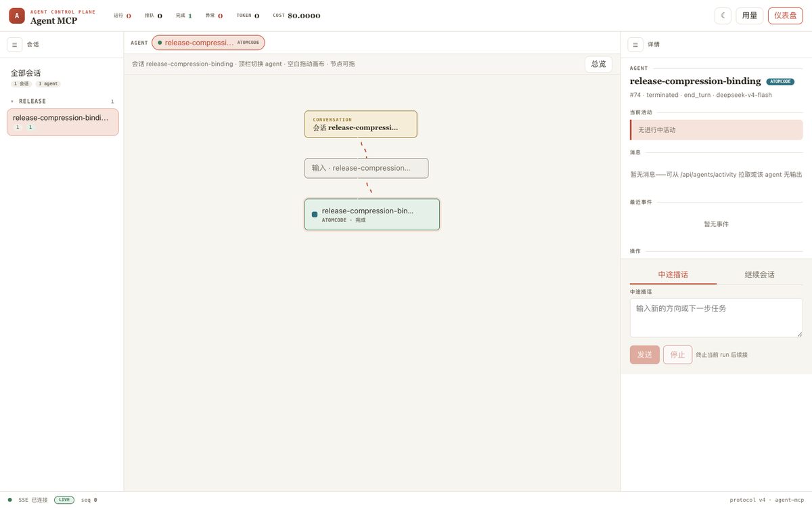Viewport: 812px width, 508px height.
Task: Click the COST $0.0000 value
Action: pyautogui.click(x=304, y=16)
